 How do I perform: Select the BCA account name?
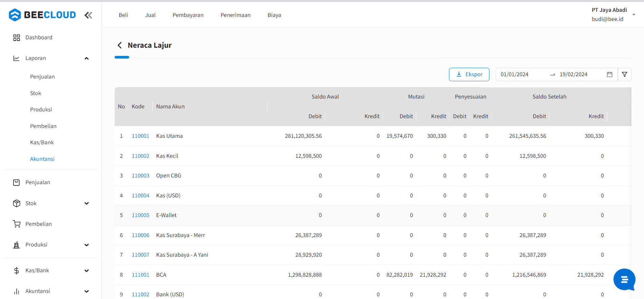point(161,275)
